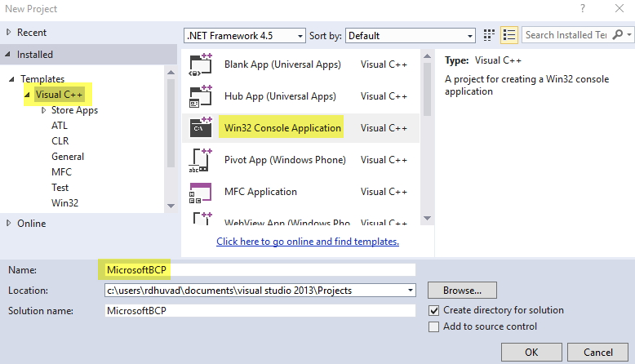The image size is (635, 364).
Task: Click the category tree scrollbar thumb
Action: point(171,123)
